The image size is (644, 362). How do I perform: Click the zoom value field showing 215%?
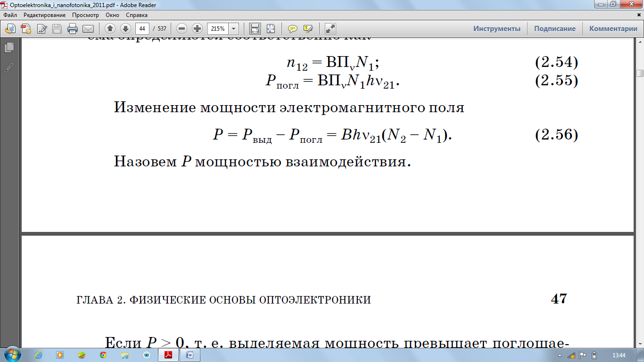[218, 28]
